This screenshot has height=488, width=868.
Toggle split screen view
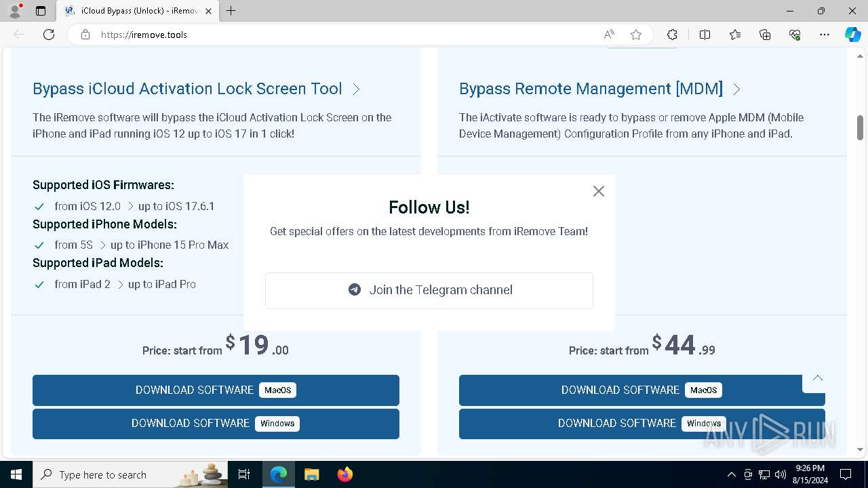[705, 35]
